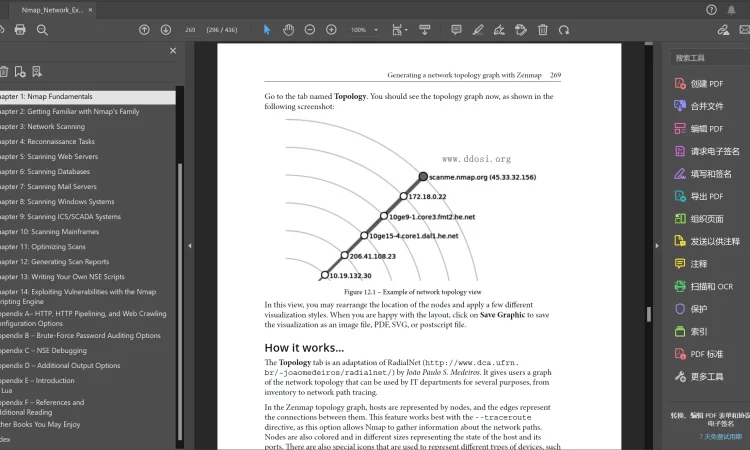Click the stamp tool icon
750x450 pixels.
tap(521, 30)
